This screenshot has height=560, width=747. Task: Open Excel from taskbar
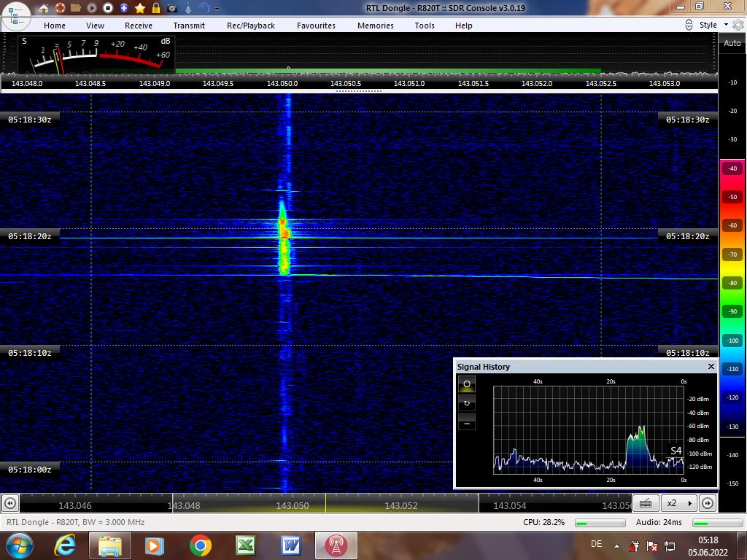point(245,545)
